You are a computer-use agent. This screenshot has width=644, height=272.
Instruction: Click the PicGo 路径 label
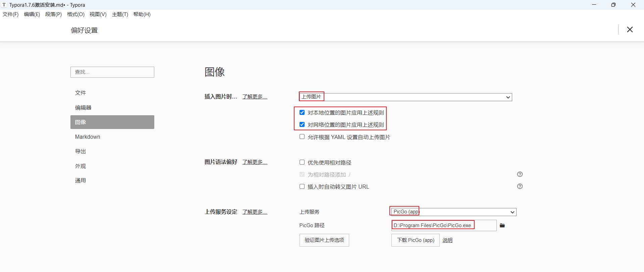pos(312,225)
